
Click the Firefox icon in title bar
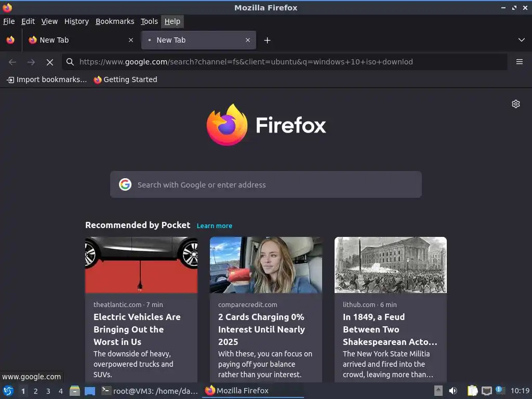coord(7,7)
